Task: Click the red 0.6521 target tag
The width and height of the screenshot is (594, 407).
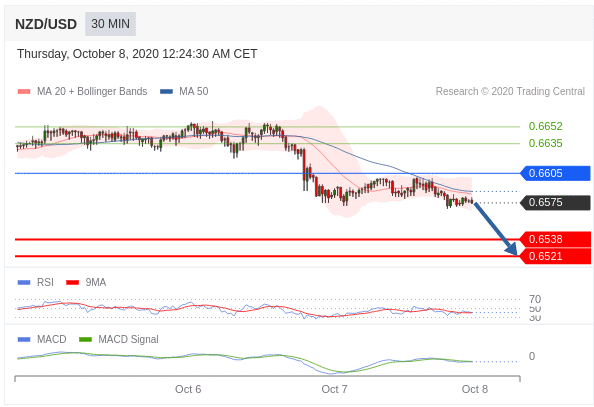Action: click(555, 256)
